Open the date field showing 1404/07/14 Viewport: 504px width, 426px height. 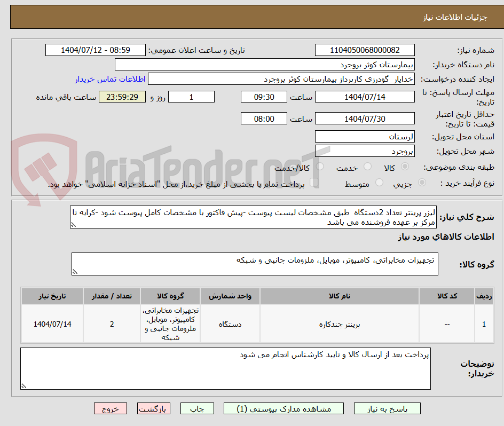pos(365,97)
